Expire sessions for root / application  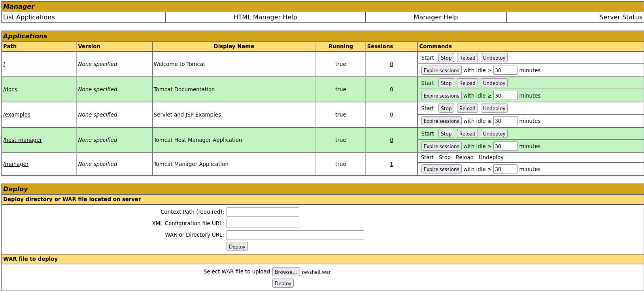[441, 70]
